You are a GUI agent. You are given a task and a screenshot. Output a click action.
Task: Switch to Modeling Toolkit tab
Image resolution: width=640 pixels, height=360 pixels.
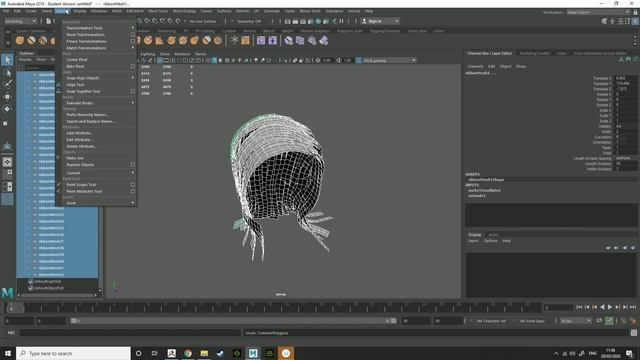tap(534, 53)
